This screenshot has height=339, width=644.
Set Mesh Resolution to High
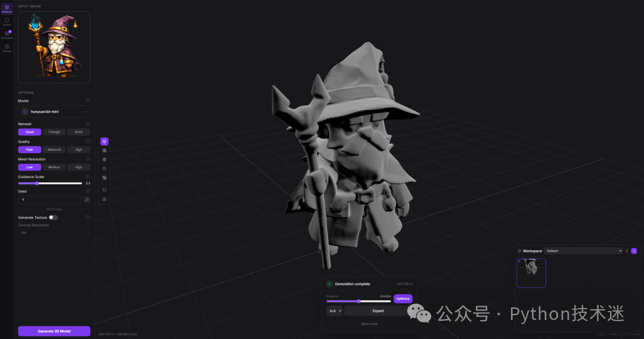click(x=79, y=167)
